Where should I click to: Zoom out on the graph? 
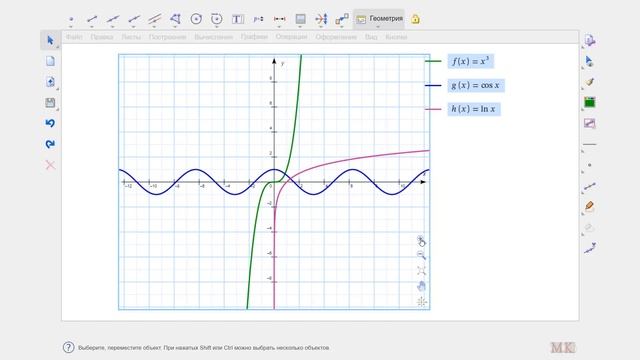pyautogui.click(x=421, y=256)
